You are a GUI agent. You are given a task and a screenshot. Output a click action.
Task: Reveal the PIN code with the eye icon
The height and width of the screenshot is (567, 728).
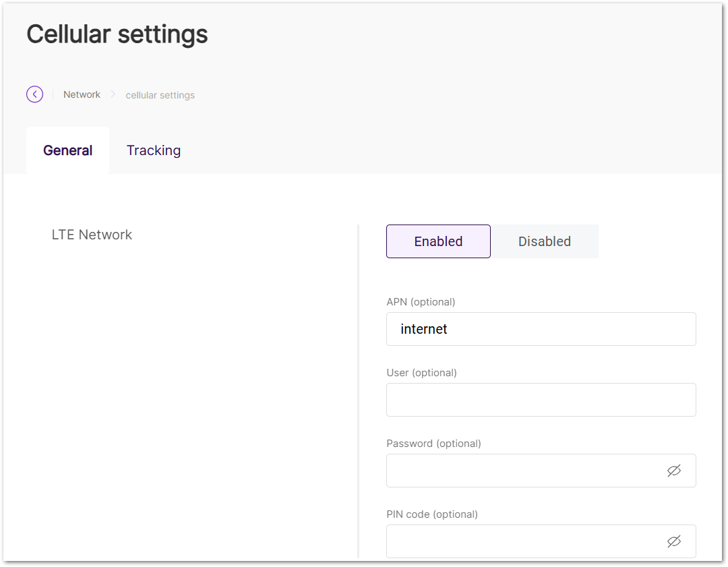click(674, 541)
